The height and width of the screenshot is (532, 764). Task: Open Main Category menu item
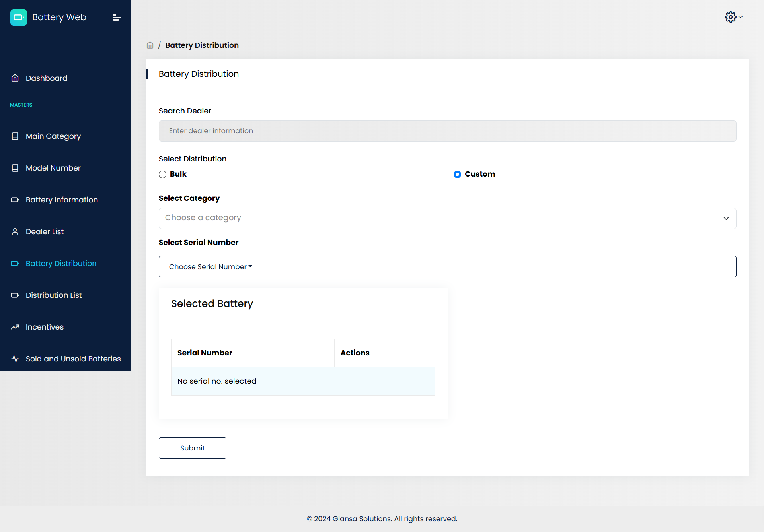point(53,136)
